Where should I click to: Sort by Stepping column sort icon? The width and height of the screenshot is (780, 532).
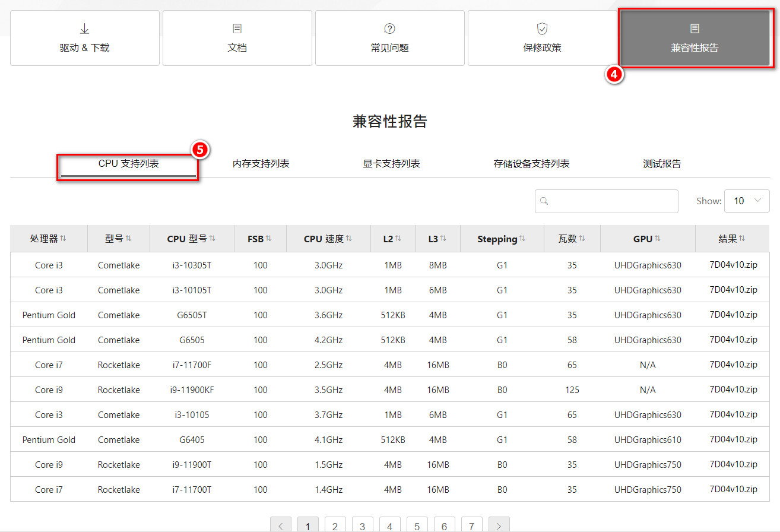(x=522, y=238)
